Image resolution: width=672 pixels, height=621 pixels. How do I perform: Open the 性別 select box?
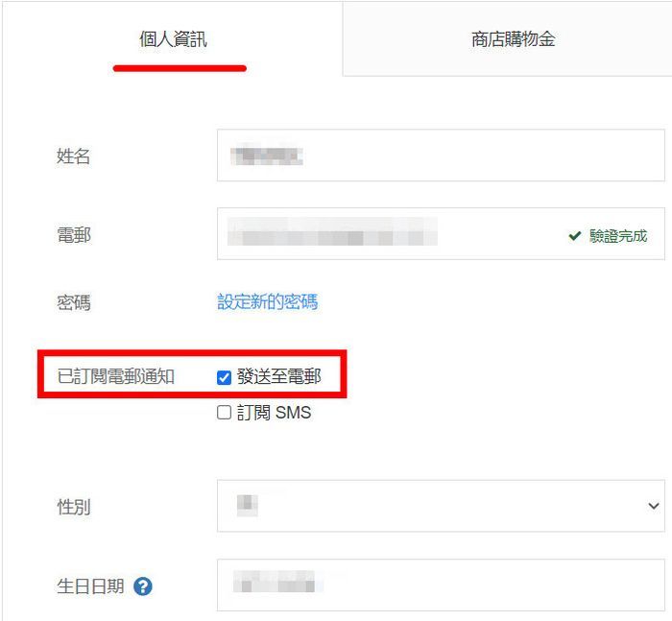coord(441,506)
